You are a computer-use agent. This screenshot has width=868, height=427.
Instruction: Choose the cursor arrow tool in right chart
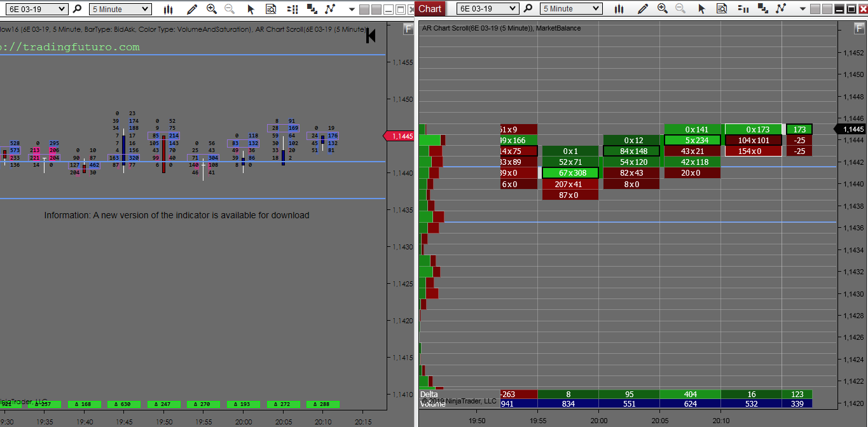coord(701,9)
